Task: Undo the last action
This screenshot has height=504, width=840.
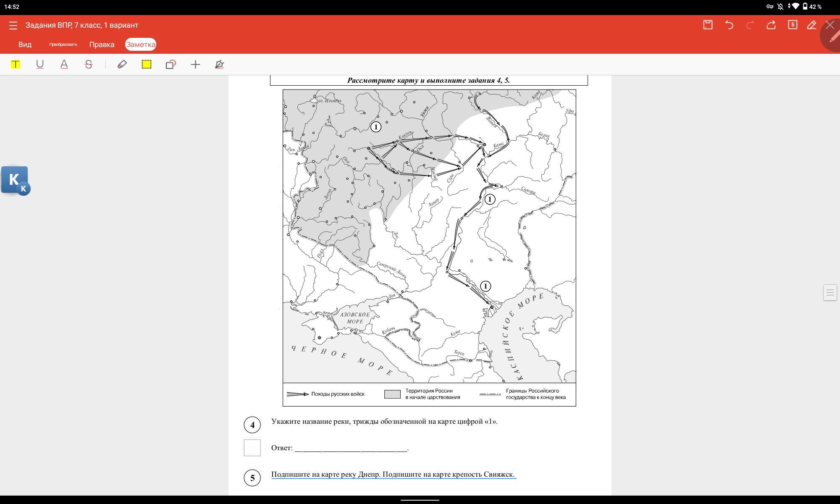Action: click(x=729, y=25)
